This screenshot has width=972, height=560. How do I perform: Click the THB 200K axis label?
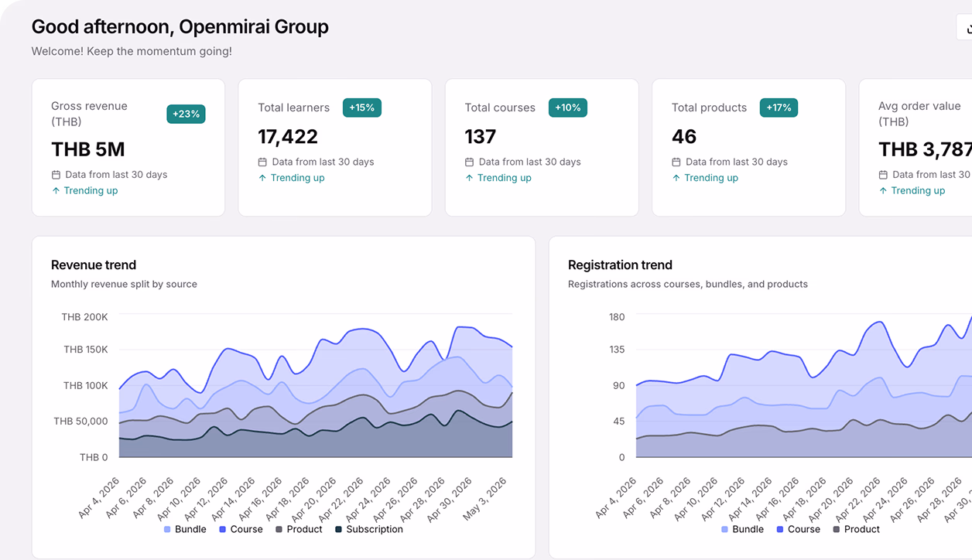tap(85, 317)
